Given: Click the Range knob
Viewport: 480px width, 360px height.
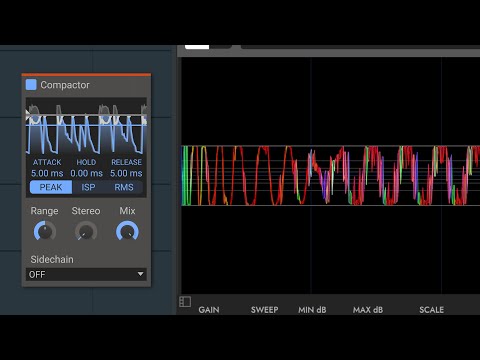Looking at the screenshot, I should click(45, 231).
